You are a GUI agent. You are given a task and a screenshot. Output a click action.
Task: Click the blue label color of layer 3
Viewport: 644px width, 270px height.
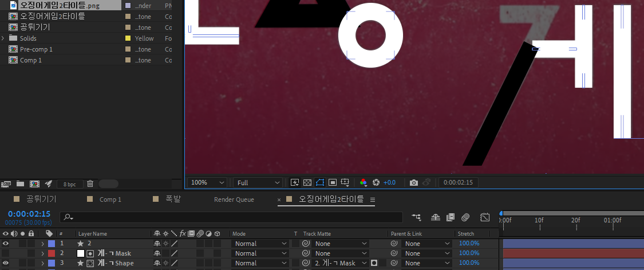[52, 263]
